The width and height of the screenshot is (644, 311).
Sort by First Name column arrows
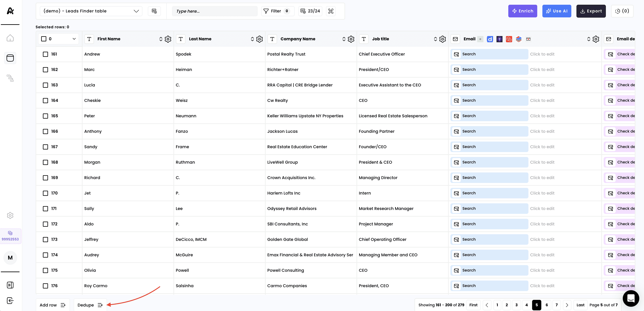(x=161, y=39)
